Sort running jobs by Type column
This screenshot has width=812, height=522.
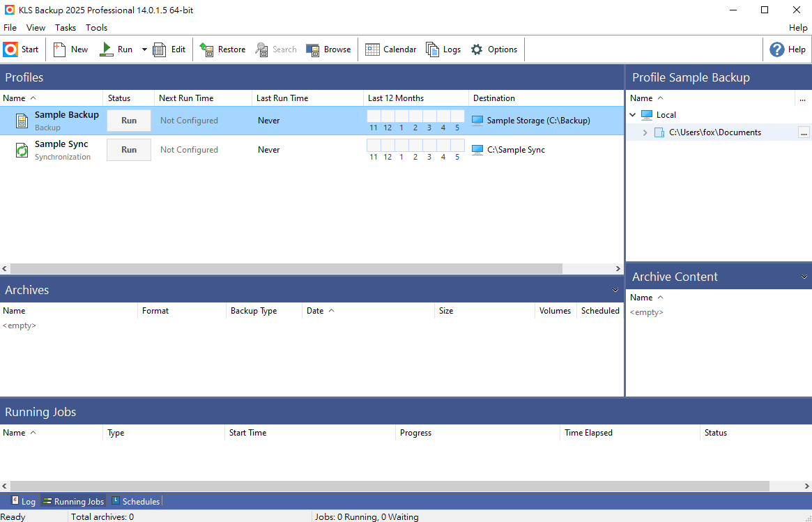pyautogui.click(x=164, y=433)
